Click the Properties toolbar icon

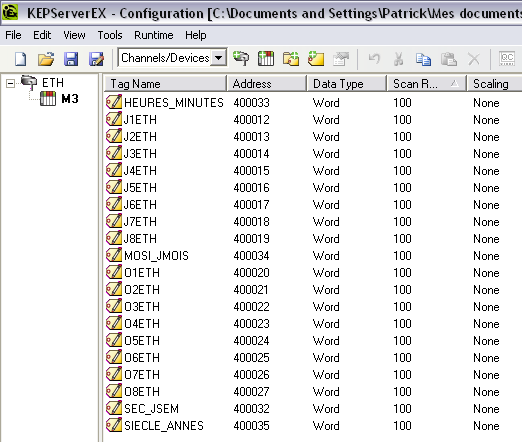point(341,59)
